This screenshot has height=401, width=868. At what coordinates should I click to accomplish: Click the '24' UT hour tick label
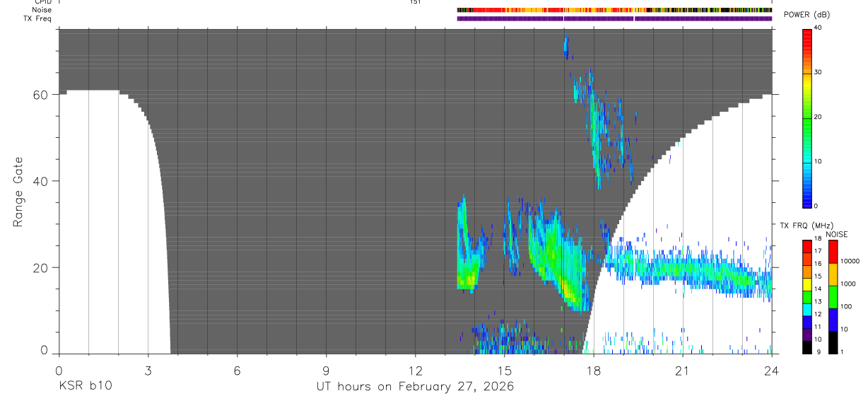tap(771, 370)
